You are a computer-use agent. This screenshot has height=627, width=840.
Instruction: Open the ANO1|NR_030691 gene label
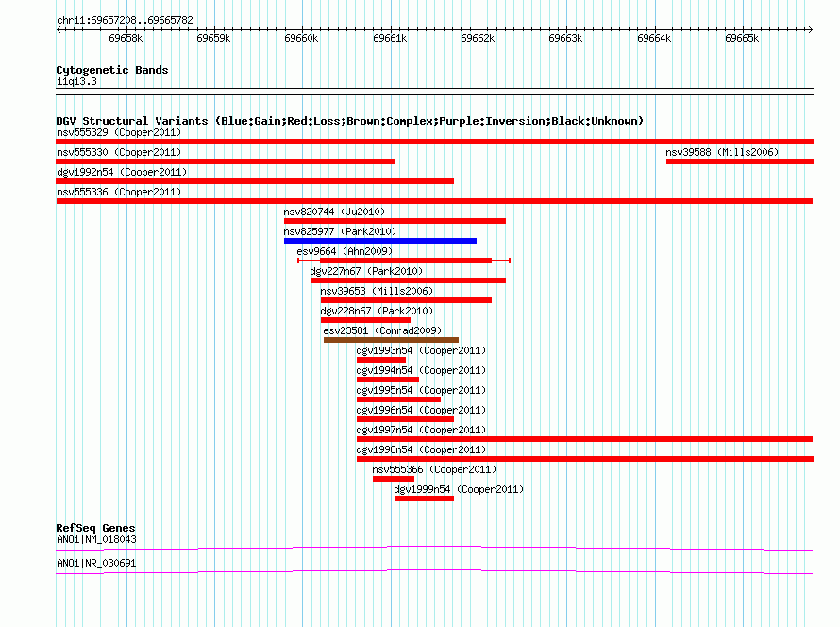click(96, 563)
